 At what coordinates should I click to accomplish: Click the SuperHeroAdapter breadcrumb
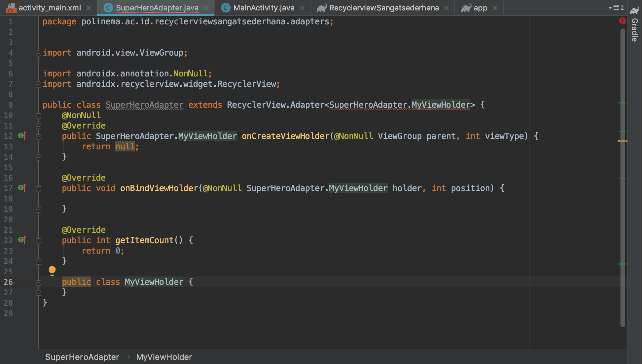(x=82, y=357)
